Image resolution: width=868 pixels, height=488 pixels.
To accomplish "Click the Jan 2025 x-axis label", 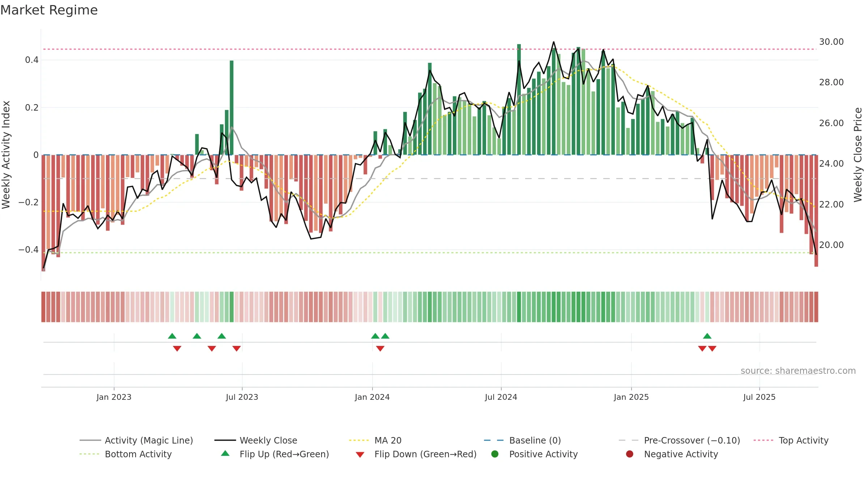I will coord(631,397).
